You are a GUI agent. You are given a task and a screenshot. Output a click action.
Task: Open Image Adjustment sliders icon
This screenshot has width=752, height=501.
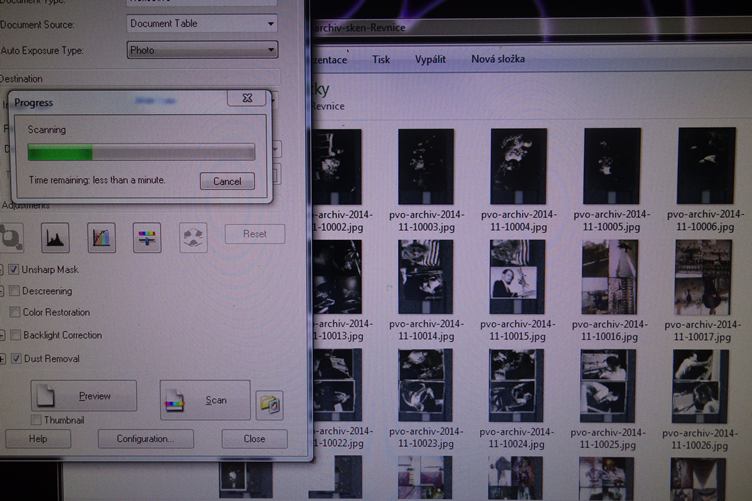[x=147, y=237]
